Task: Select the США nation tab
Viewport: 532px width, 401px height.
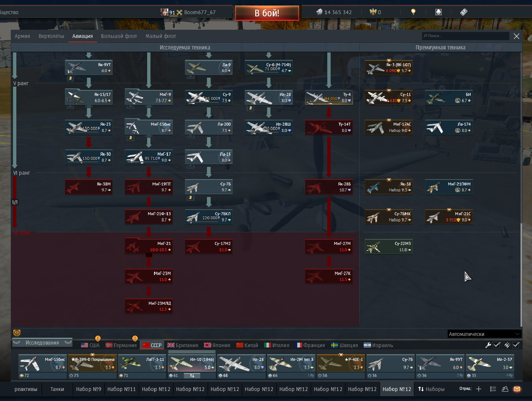Action: [90, 345]
